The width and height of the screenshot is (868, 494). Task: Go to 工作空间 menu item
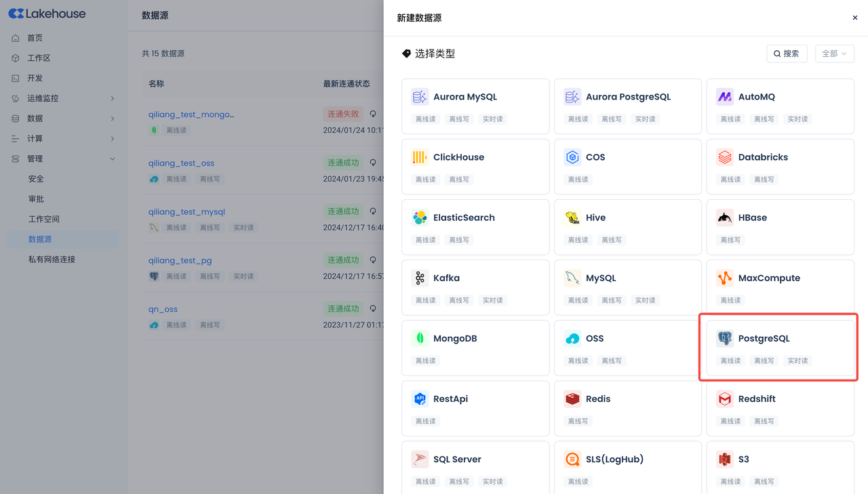(44, 219)
